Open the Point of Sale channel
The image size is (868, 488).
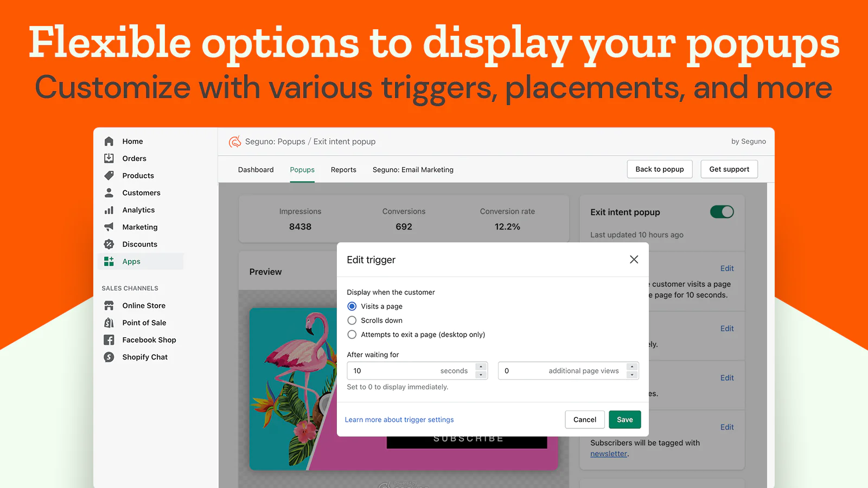click(x=144, y=323)
